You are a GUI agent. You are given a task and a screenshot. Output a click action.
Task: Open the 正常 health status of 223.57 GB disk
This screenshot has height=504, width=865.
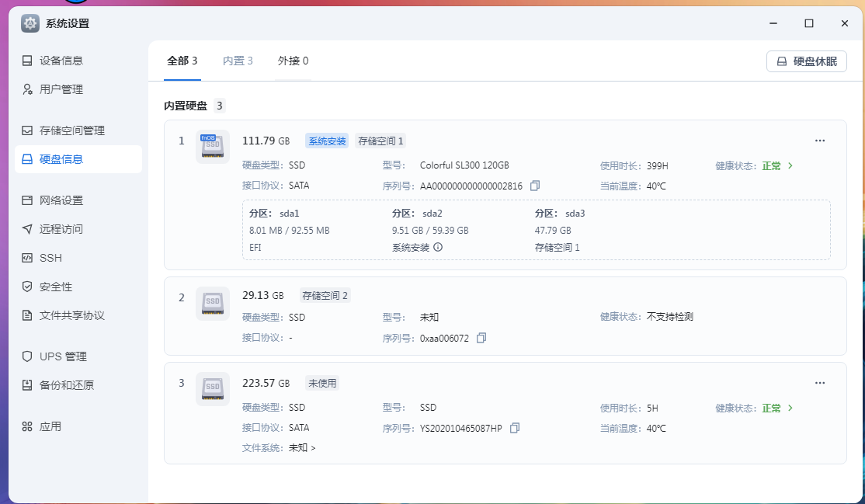pos(778,408)
